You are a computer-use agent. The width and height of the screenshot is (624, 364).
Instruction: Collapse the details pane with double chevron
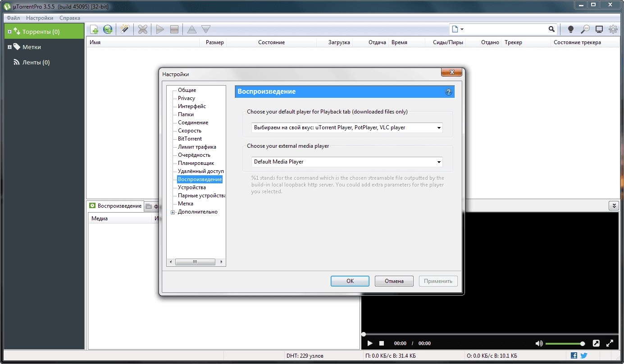(x=613, y=205)
